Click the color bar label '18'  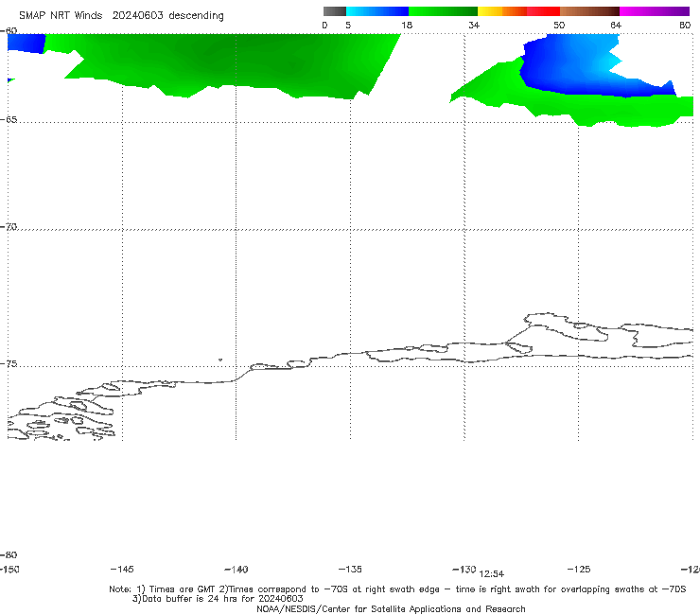pos(407,25)
